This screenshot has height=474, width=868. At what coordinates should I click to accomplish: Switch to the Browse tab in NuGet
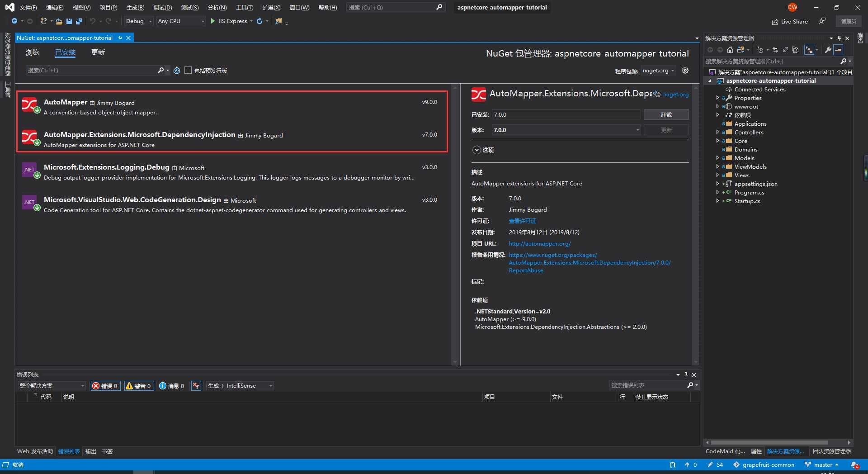click(33, 52)
